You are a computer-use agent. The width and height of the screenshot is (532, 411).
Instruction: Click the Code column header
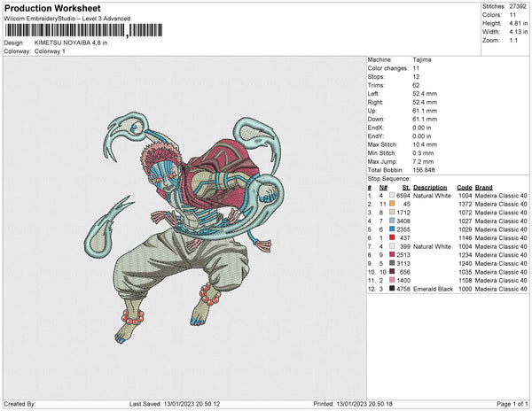(x=465, y=188)
